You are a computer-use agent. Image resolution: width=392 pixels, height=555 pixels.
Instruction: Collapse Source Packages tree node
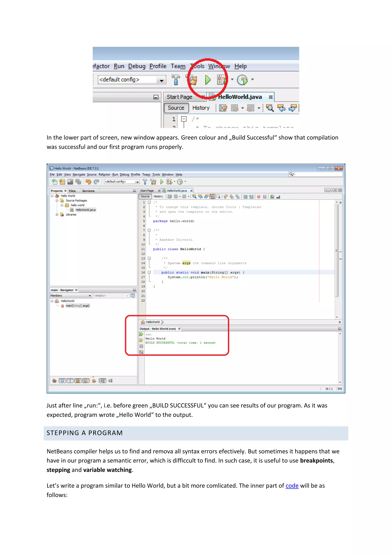[57, 201]
